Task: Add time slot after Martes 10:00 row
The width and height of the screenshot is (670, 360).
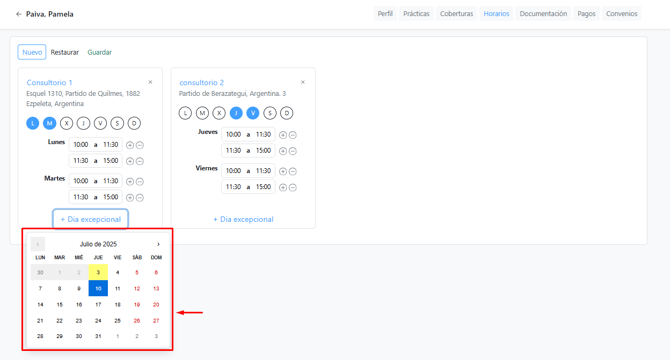Action: pos(130,181)
